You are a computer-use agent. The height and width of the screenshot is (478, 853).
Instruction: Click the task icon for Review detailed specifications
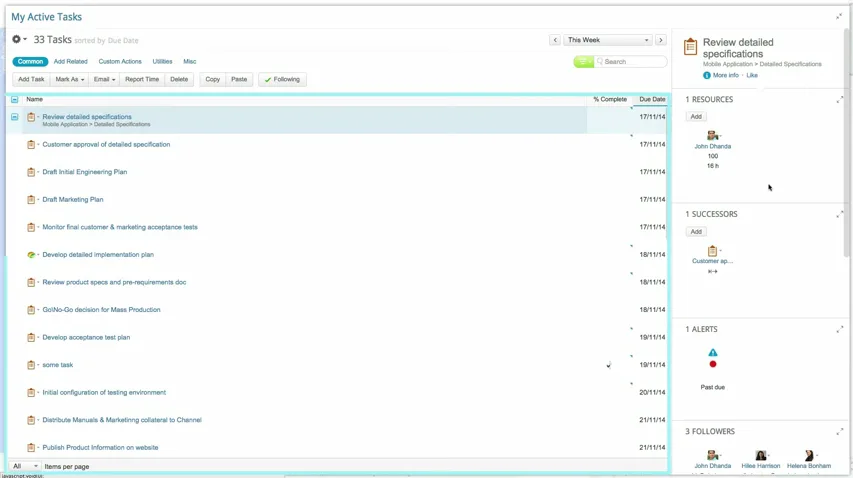31,117
